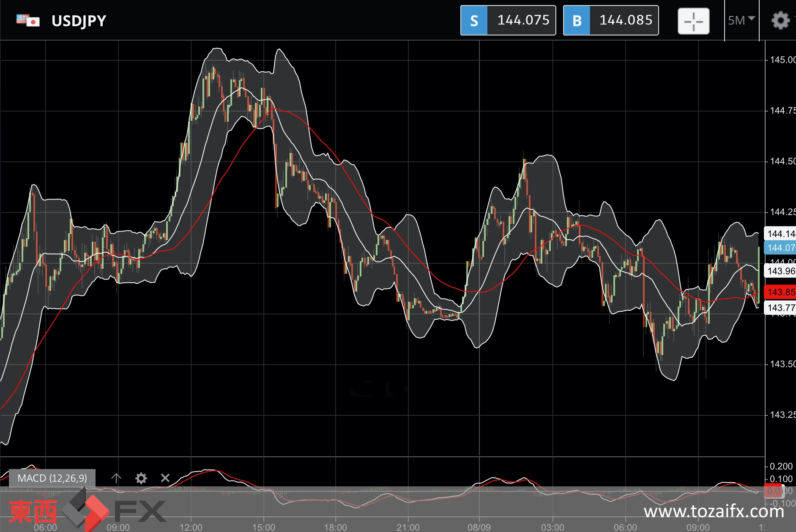
Task: Select the USDJPY symbol name
Action: [79, 21]
